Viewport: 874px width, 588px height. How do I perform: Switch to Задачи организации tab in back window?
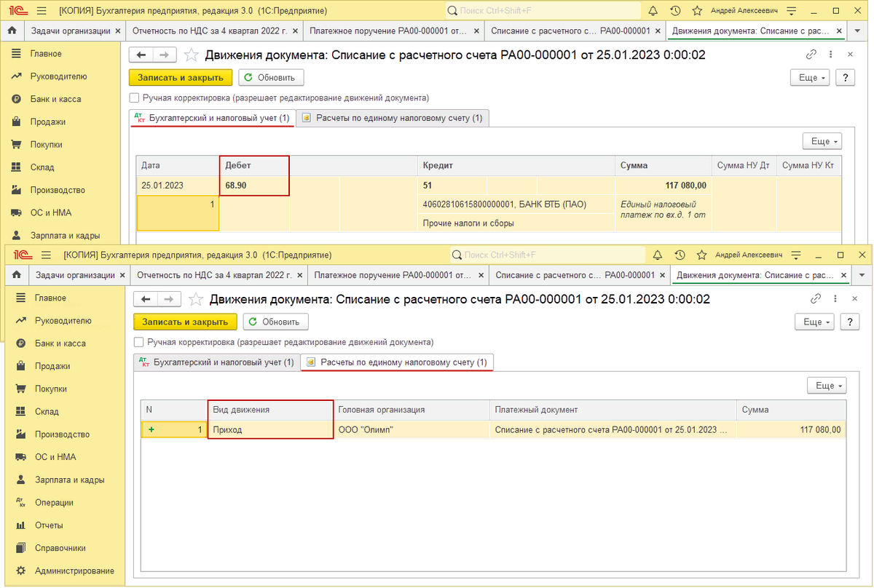pos(71,31)
